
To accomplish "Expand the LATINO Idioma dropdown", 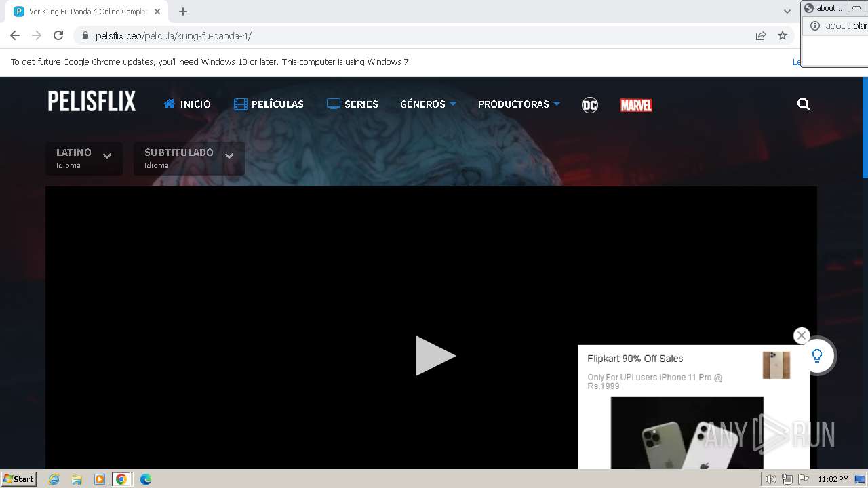I will tap(84, 159).
